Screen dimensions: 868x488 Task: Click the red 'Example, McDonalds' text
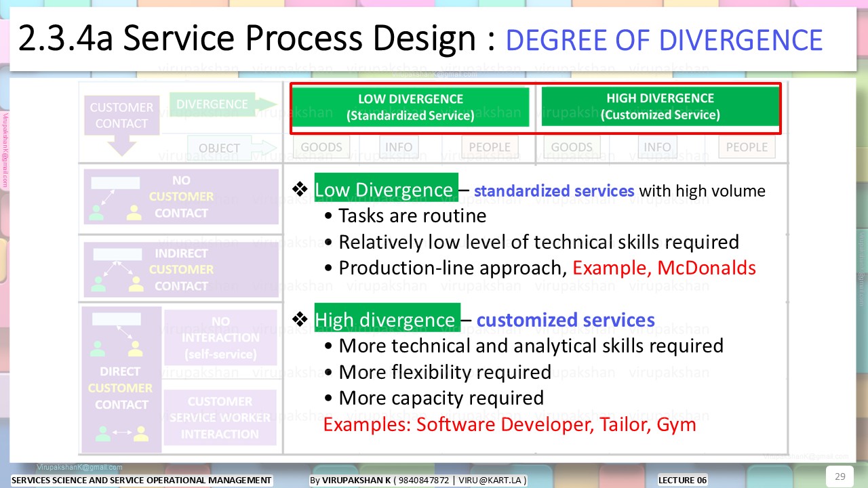click(x=664, y=268)
